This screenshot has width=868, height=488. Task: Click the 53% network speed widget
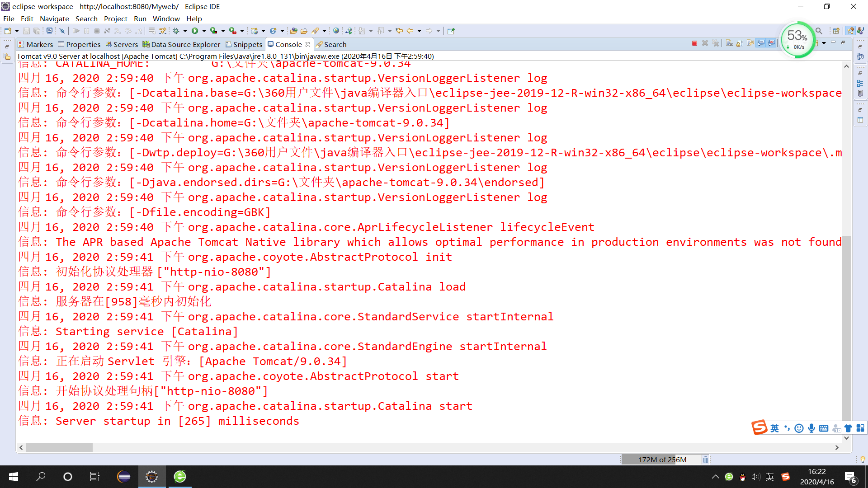click(797, 40)
